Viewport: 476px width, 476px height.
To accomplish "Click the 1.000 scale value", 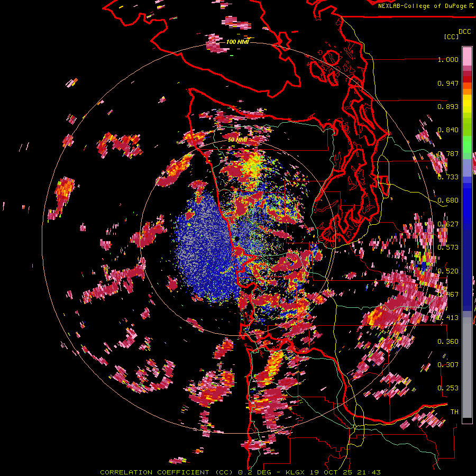I will click(448, 59).
